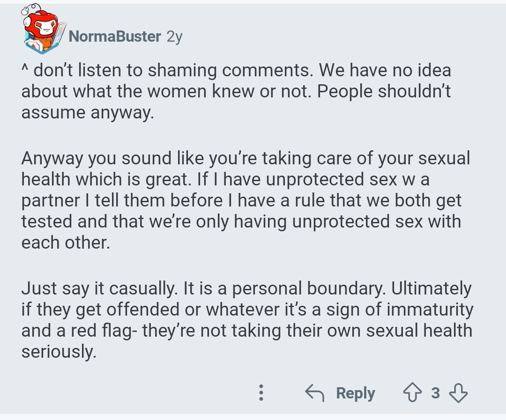Tap the 'don't listen to shaming comments' paragraph

coord(236,91)
